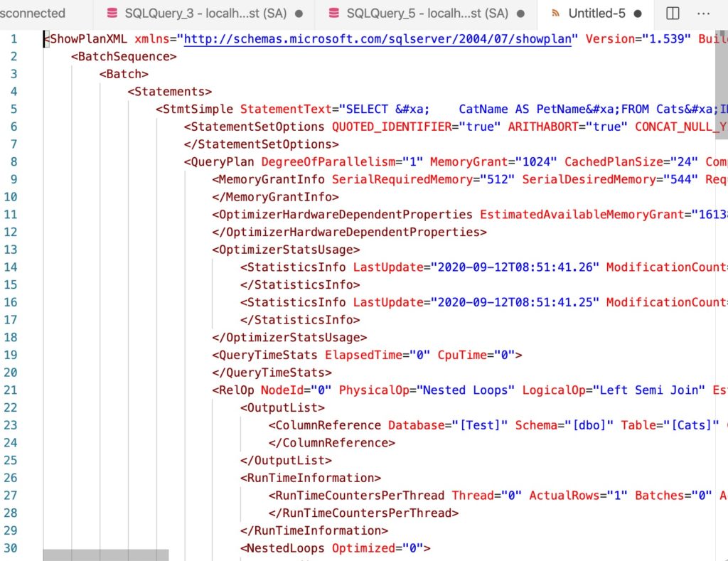The width and height of the screenshot is (728, 561).
Task: Open the More Actions ellipsis menu
Action: point(703,13)
